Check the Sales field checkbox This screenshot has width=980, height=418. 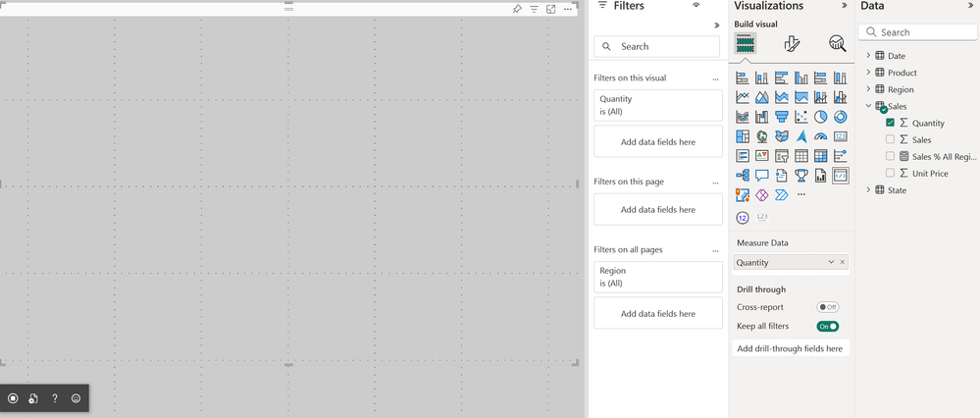click(890, 139)
